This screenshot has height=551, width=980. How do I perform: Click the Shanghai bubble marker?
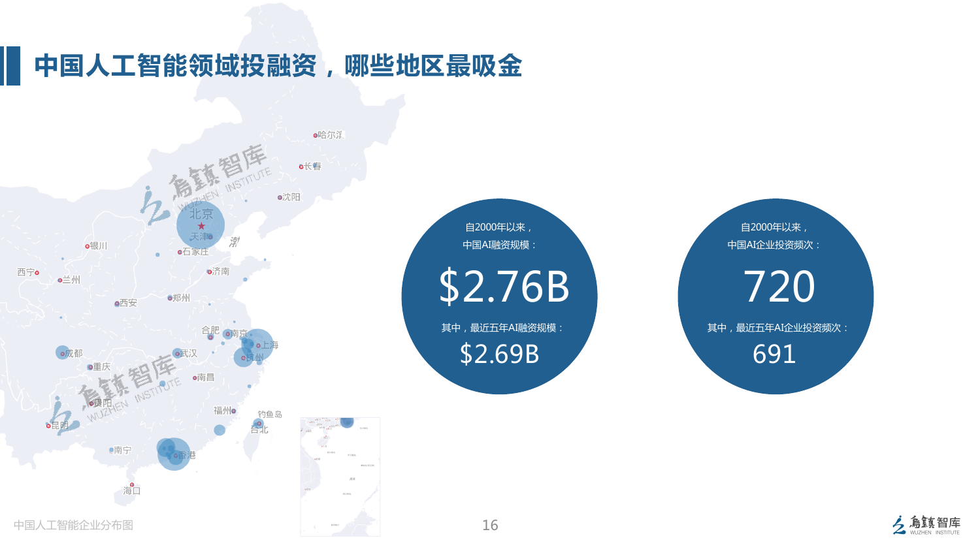pos(257,345)
